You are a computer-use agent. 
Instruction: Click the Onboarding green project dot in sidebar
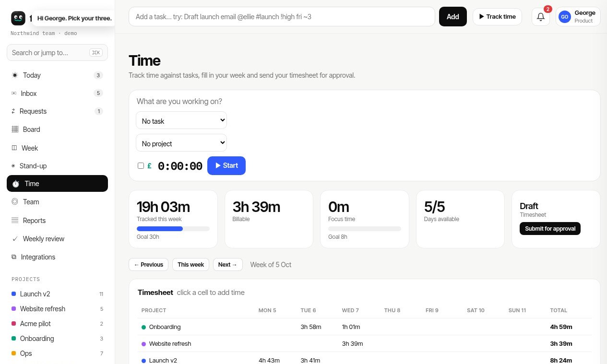[14, 339]
